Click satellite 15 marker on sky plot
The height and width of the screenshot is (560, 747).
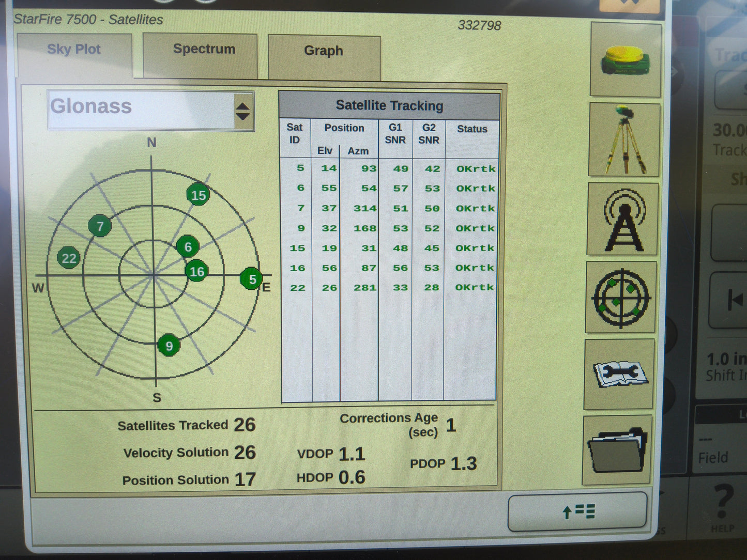click(x=199, y=195)
